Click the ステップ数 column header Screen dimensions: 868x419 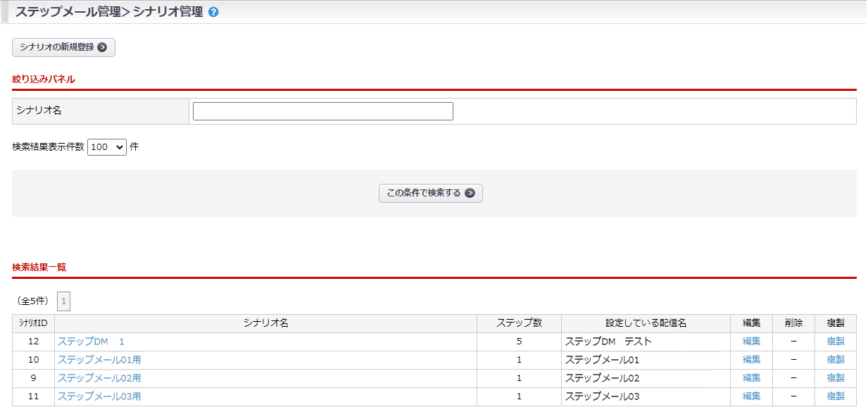click(519, 323)
